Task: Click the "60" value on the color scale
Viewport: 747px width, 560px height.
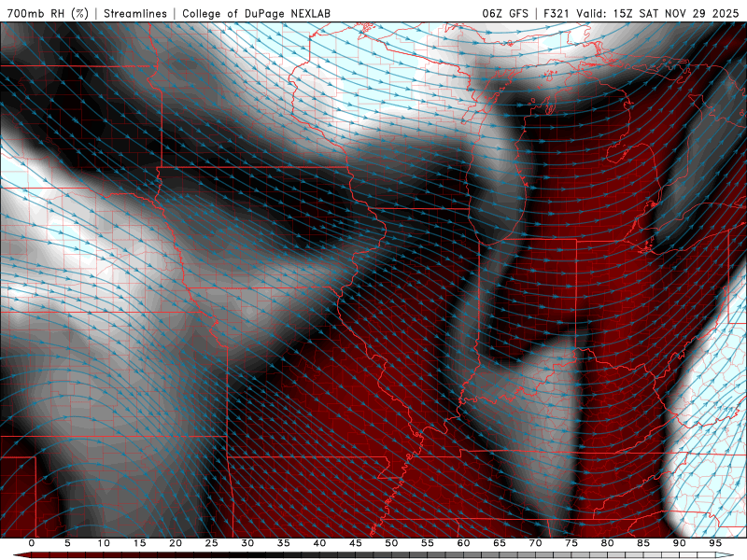Action: coord(463,543)
